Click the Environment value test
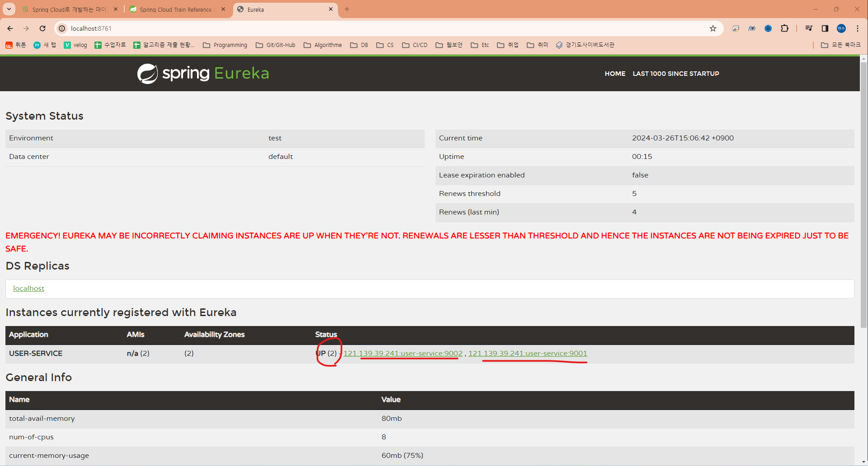The image size is (868, 466). point(275,138)
